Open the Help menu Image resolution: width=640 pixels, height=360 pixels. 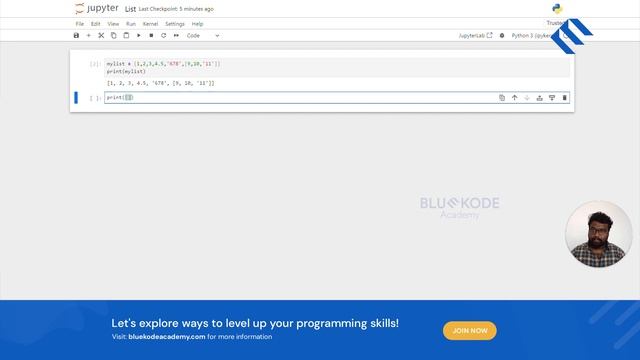pyautogui.click(x=197, y=24)
